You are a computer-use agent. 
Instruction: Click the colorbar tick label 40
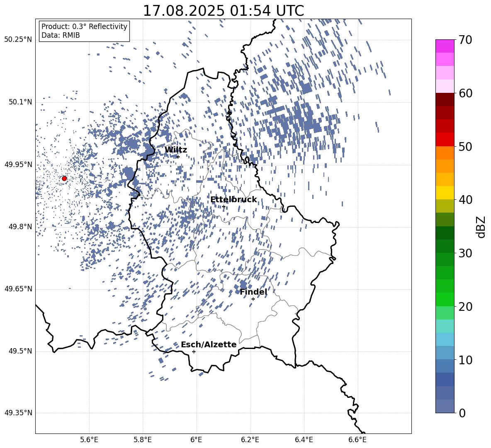(x=465, y=200)
